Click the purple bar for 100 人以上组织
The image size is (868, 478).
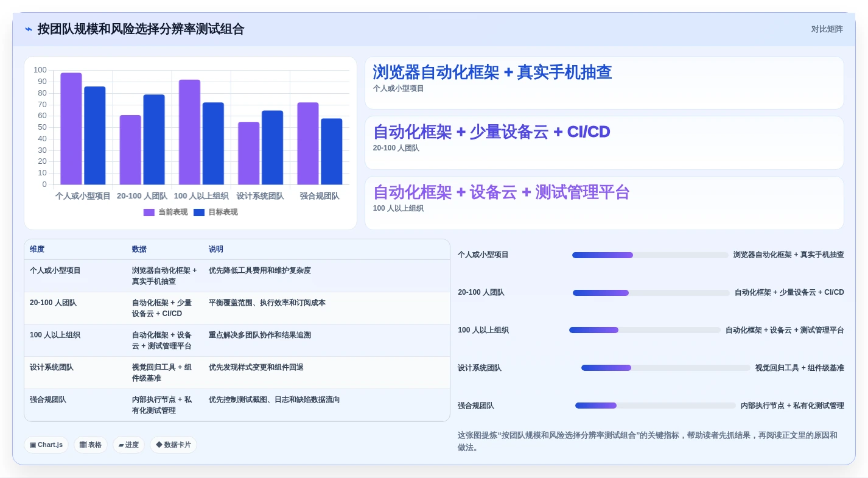click(189, 132)
